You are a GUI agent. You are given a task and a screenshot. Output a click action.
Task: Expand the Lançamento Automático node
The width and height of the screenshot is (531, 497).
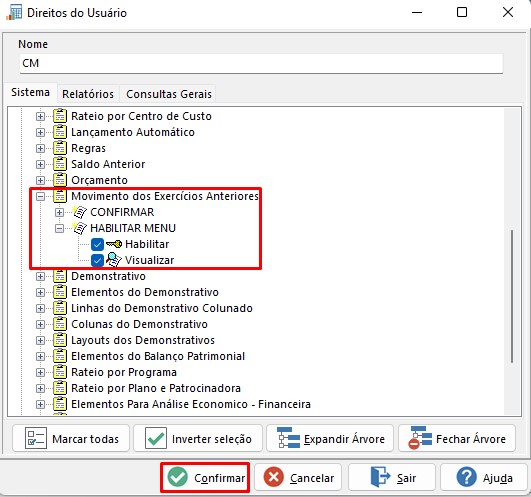pyautogui.click(x=40, y=132)
